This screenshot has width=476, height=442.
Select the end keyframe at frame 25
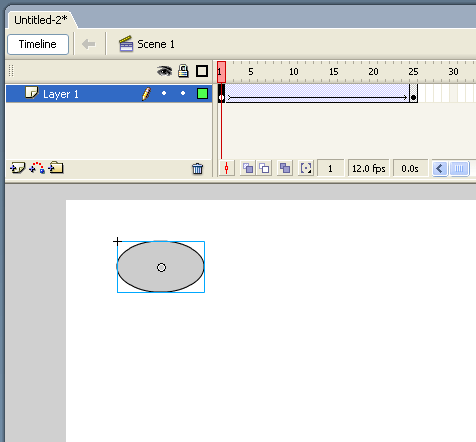413,94
